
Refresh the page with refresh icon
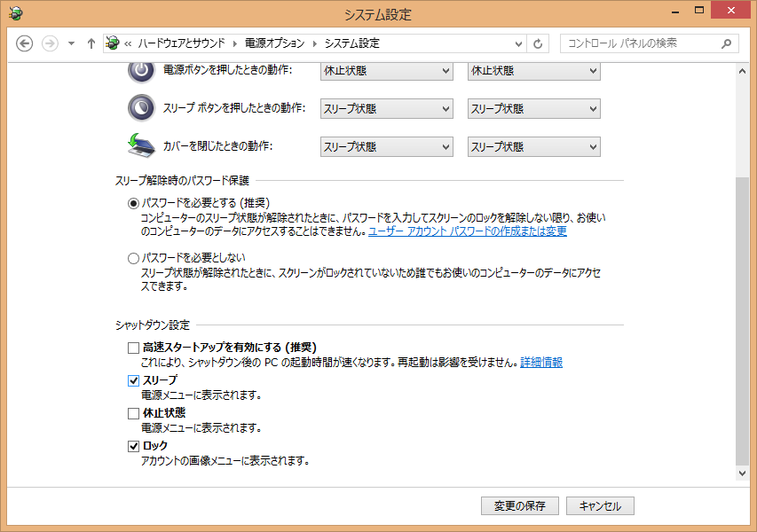tap(538, 44)
